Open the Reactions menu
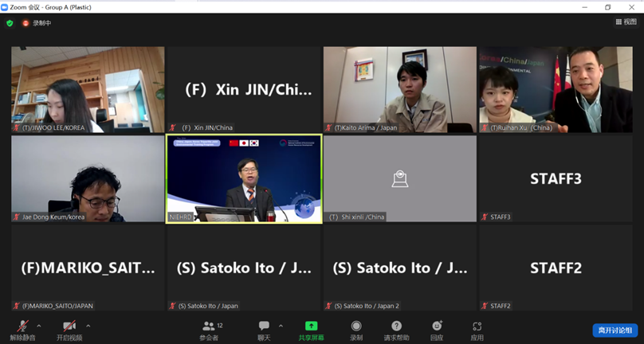 (x=437, y=326)
